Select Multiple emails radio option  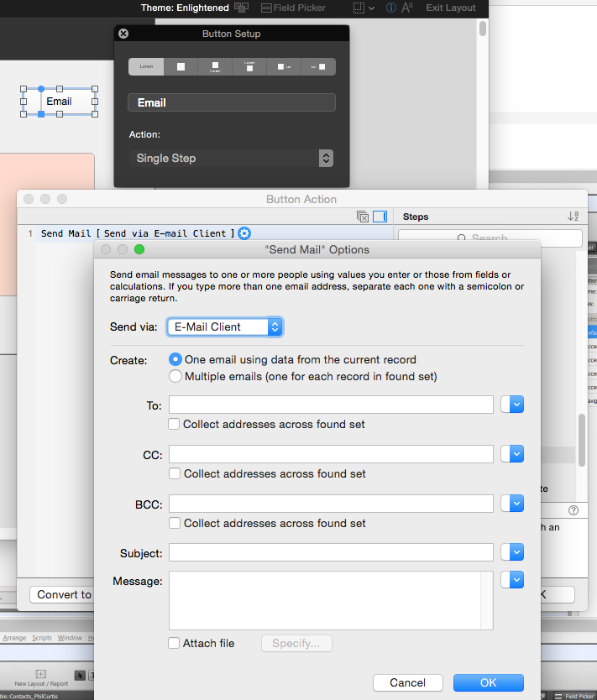click(175, 376)
